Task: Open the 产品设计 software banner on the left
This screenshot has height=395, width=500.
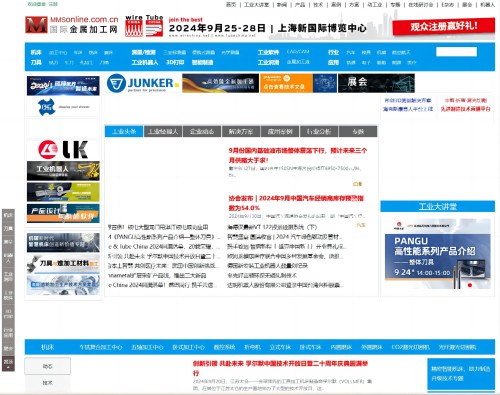Action: [x=63, y=213]
